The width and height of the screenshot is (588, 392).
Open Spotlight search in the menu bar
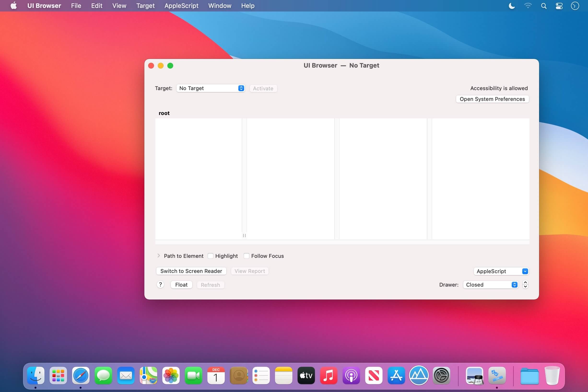pyautogui.click(x=543, y=6)
